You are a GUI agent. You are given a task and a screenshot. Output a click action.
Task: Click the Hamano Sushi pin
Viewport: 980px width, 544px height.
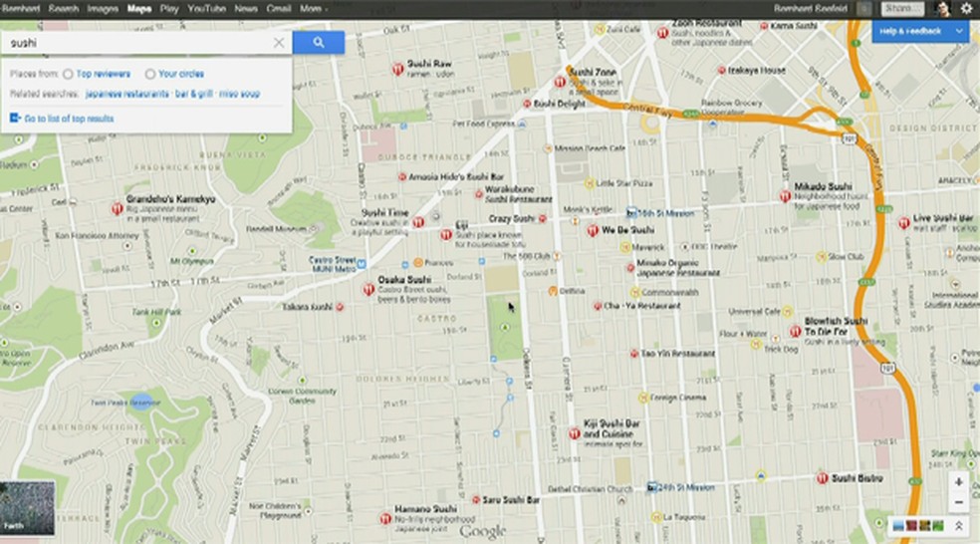point(385,518)
